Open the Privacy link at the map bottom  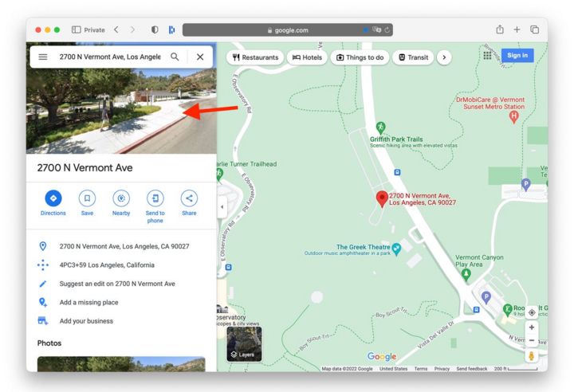(442, 369)
